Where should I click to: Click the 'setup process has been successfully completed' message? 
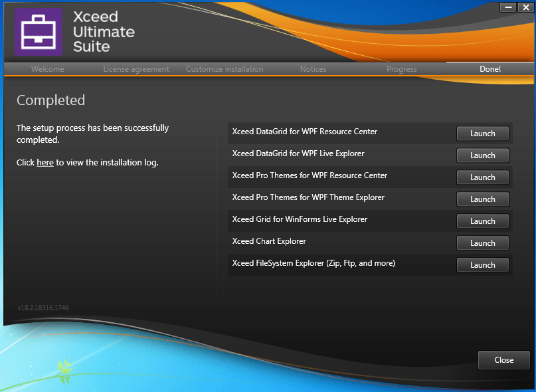pyautogui.click(x=92, y=134)
